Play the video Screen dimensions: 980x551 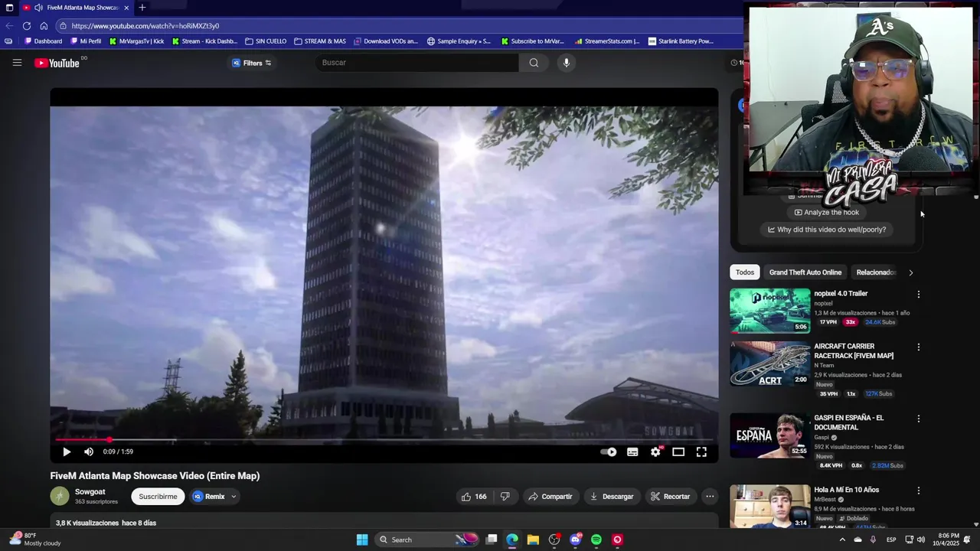tap(67, 452)
